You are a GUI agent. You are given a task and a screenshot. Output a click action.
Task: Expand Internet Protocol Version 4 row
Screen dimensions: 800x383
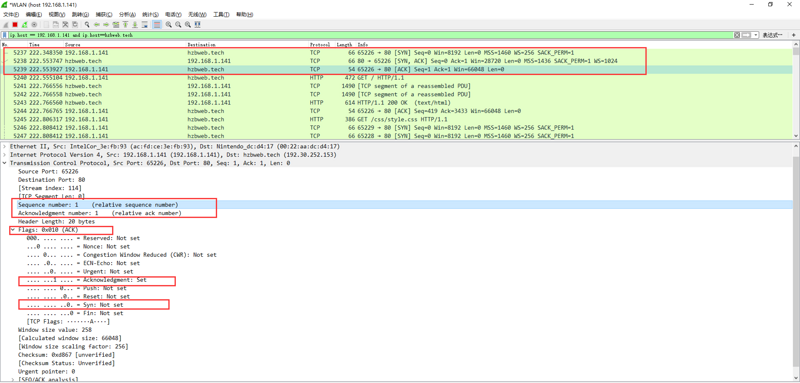(x=5, y=155)
